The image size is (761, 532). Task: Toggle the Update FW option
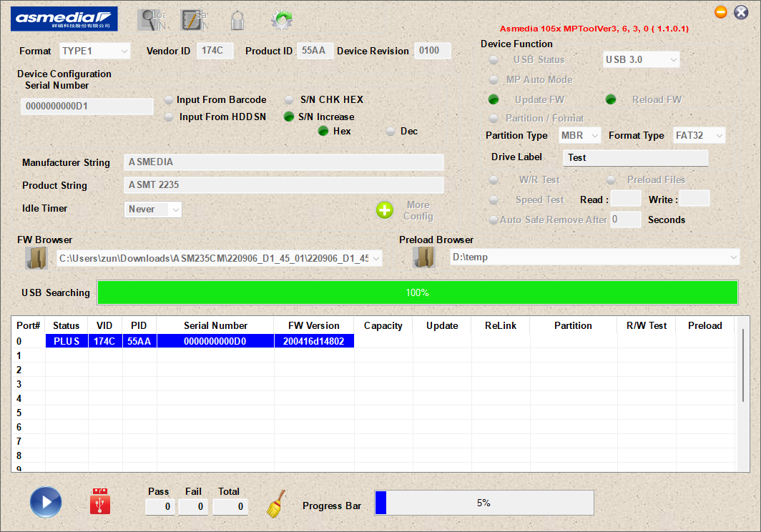coord(494,100)
